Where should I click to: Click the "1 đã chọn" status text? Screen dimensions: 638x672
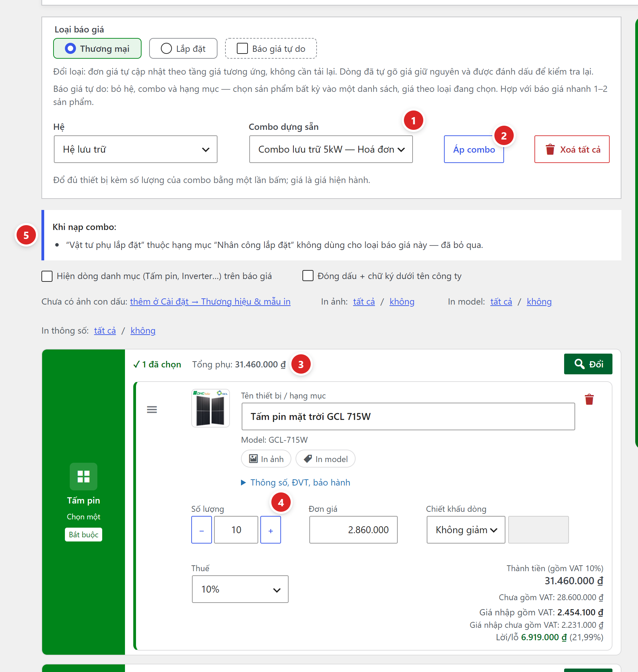click(157, 364)
